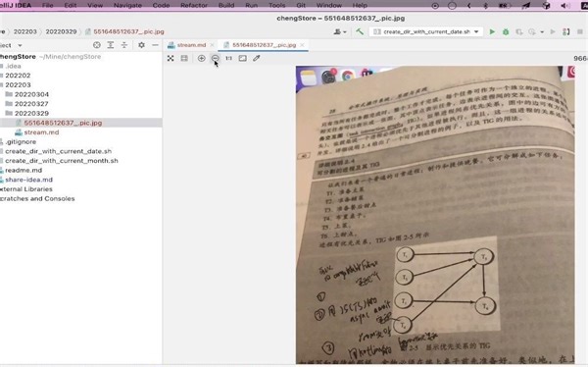Image resolution: width=588 pixels, height=367 pixels.
Task: Open the Code menu
Action: pos(161,5)
